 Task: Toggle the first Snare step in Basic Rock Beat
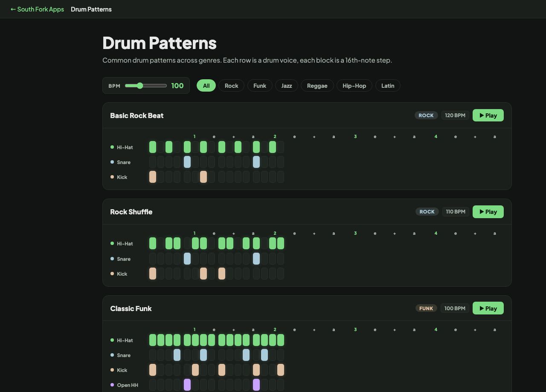153,162
